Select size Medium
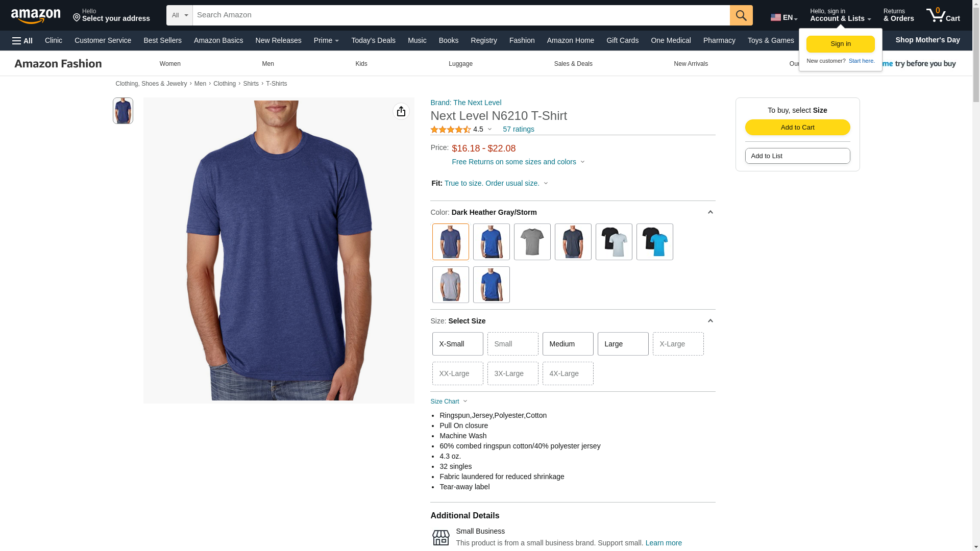980x551 pixels. (568, 344)
